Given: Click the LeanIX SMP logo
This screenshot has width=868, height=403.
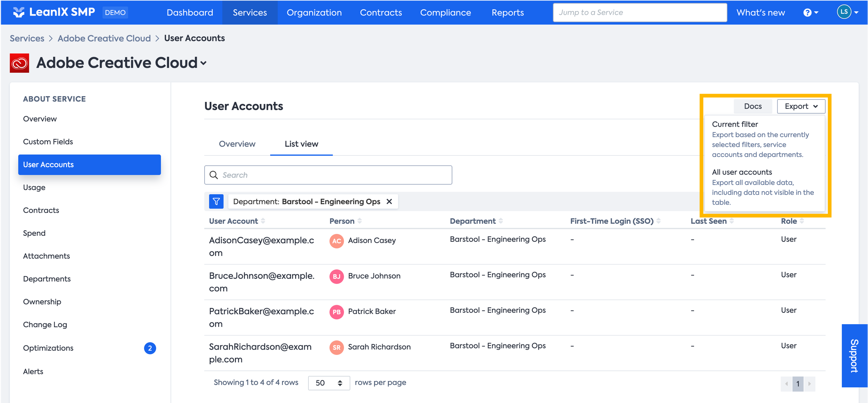Looking at the screenshot, I should pyautogui.click(x=54, y=12).
